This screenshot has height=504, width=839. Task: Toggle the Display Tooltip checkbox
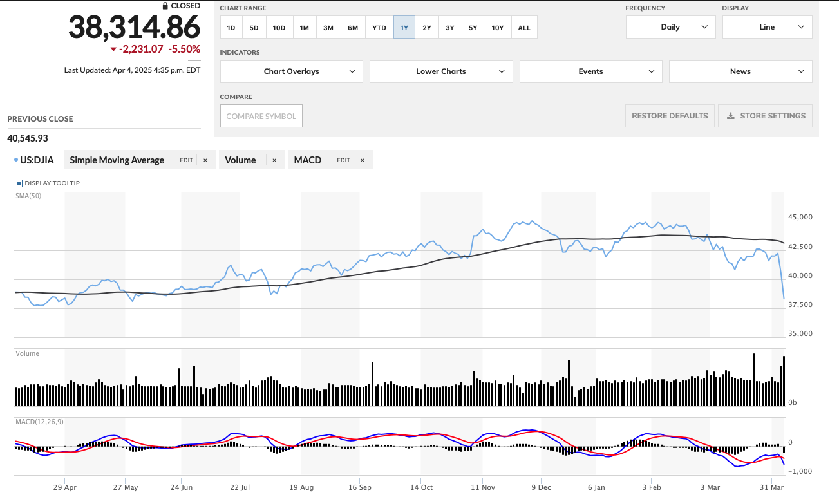click(18, 183)
